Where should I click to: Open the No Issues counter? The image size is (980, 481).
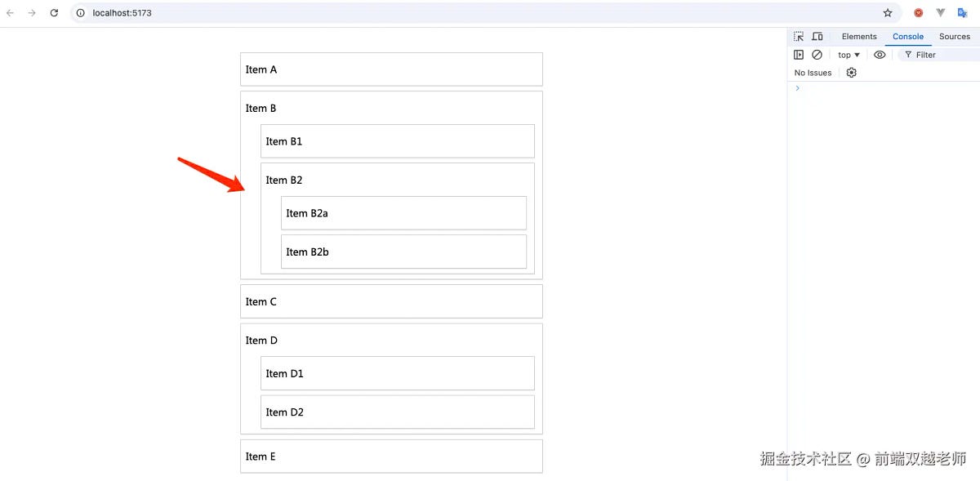[x=812, y=73]
